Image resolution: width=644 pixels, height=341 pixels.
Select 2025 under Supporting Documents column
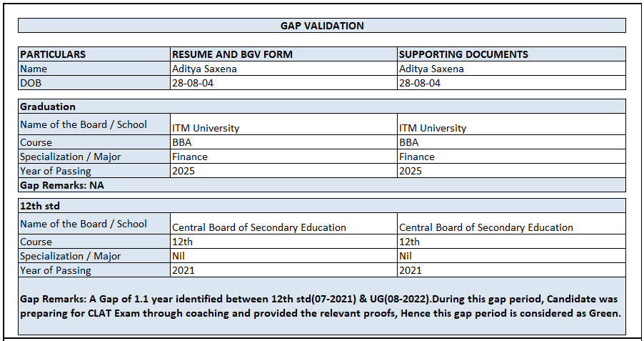411,171
